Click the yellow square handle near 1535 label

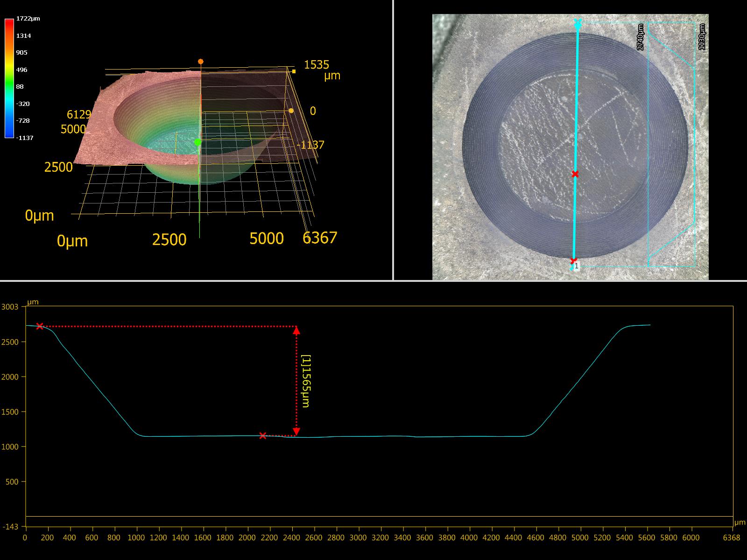294,71
